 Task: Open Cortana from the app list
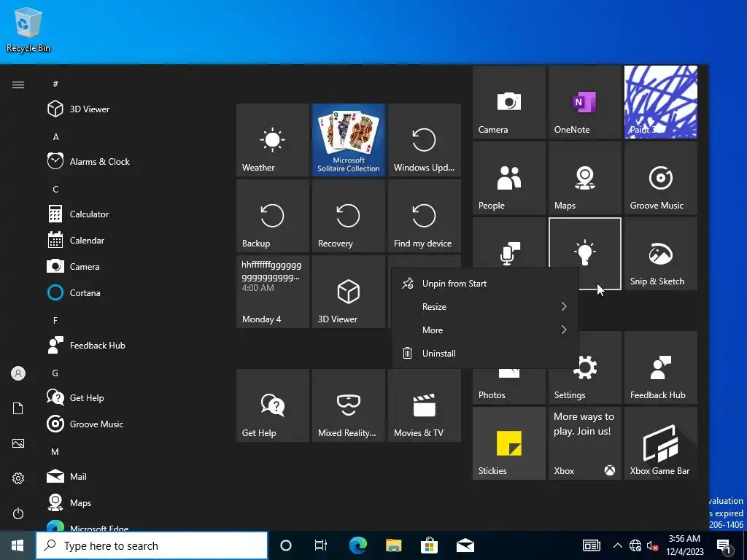click(x=133, y=293)
